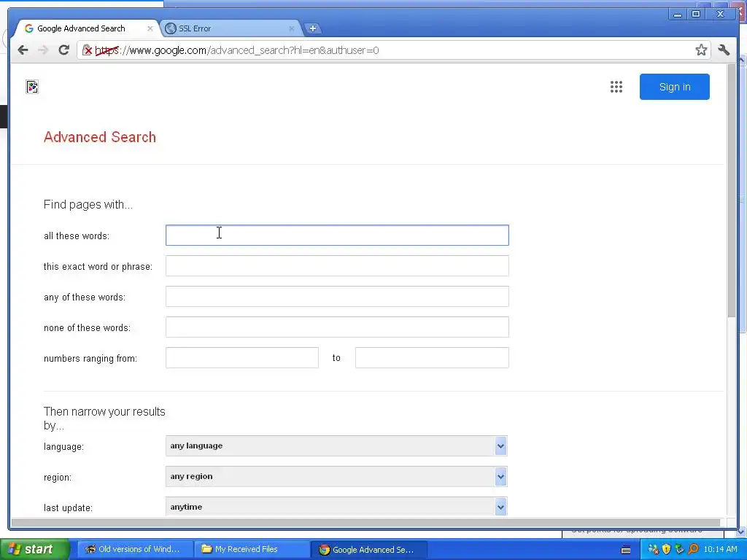The image size is (747, 560).
Task: Click the Advanced Search heading link
Action: coord(99,137)
